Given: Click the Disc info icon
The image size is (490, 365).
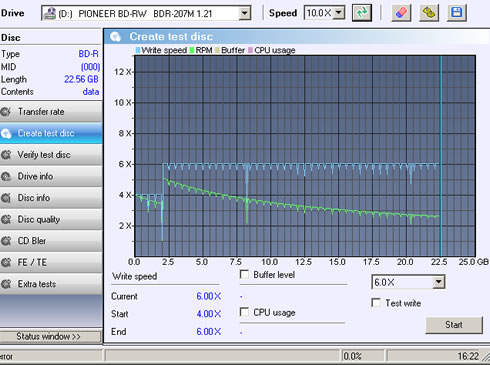Looking at the screenshot, I should (x=6, y=198).
